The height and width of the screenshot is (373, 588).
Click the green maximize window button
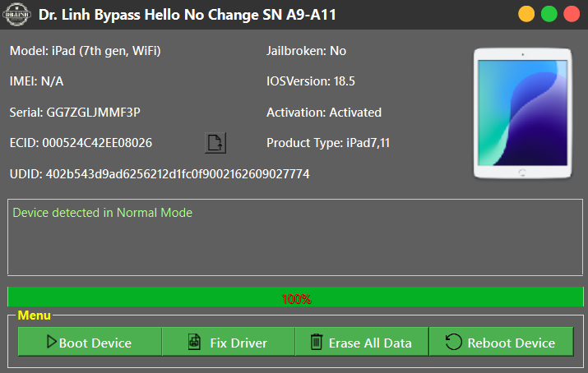pos(549,14)
